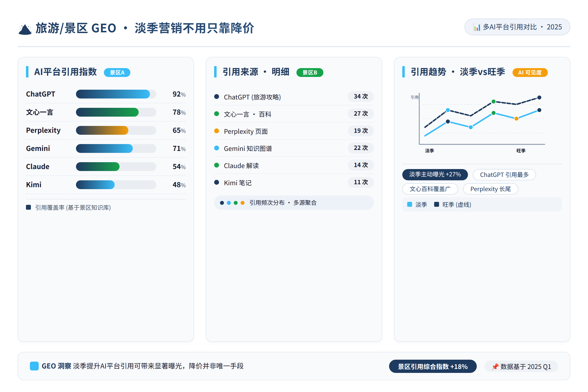Click the Kimi label in index list
Image resolution: width=588 pixels, height=392 pixels.
click(x=34, y=185)
